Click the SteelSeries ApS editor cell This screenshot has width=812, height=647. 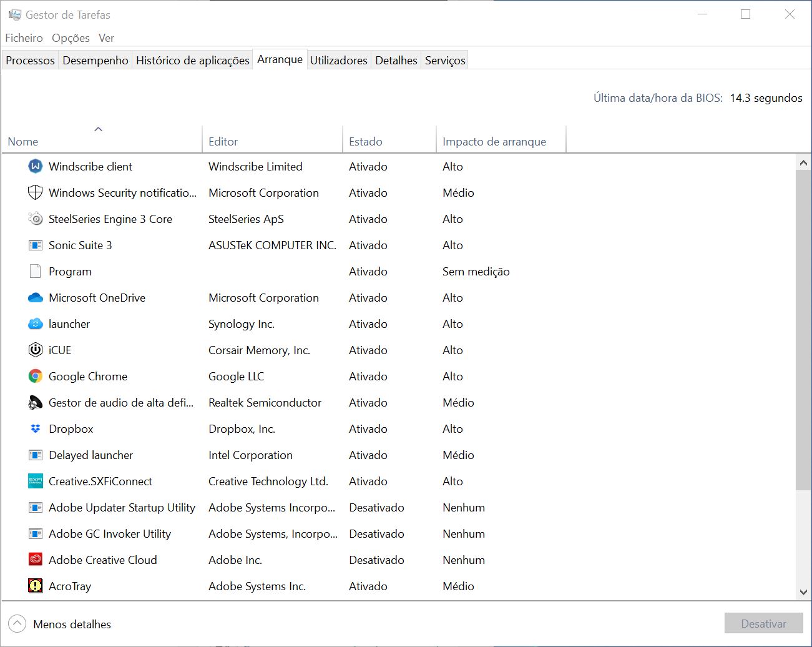pyautogui.click(x=246, y=219)
